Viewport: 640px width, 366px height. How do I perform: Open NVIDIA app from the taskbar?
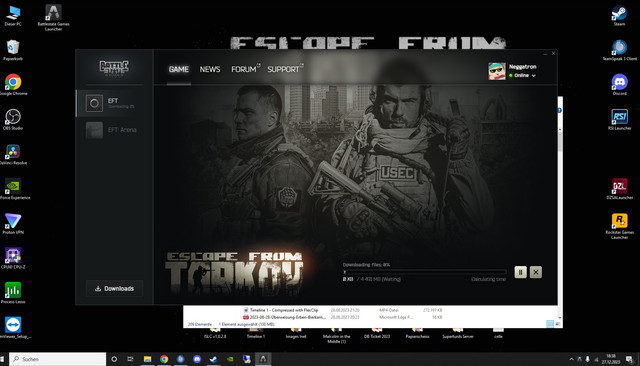[x=230, y=359]
